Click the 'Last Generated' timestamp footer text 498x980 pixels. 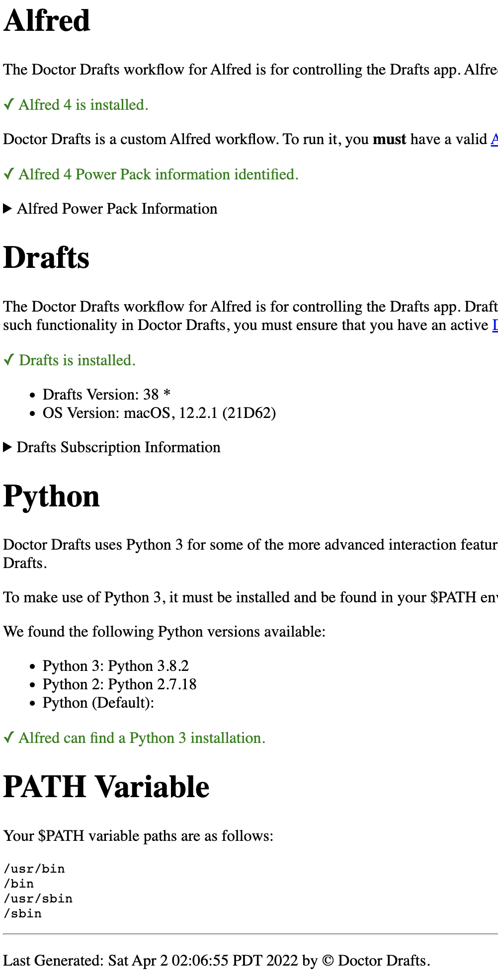[217, 961]
